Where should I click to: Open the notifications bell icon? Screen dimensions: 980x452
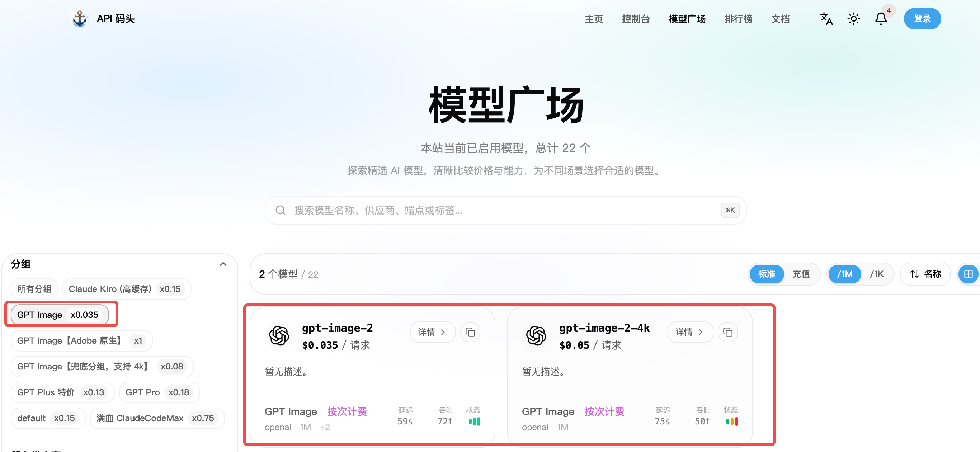[x=881, y=19]
